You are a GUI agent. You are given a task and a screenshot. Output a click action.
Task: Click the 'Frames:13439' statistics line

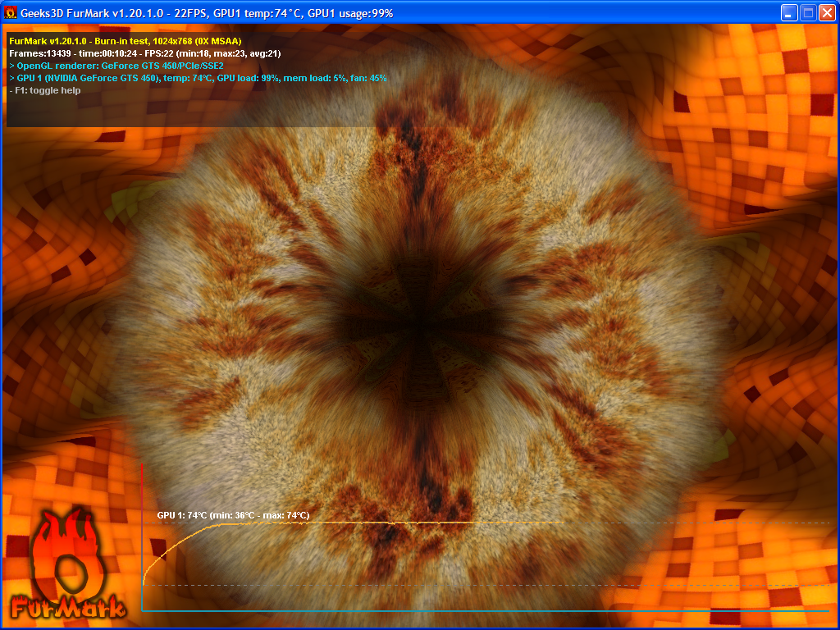click(144, 53)
